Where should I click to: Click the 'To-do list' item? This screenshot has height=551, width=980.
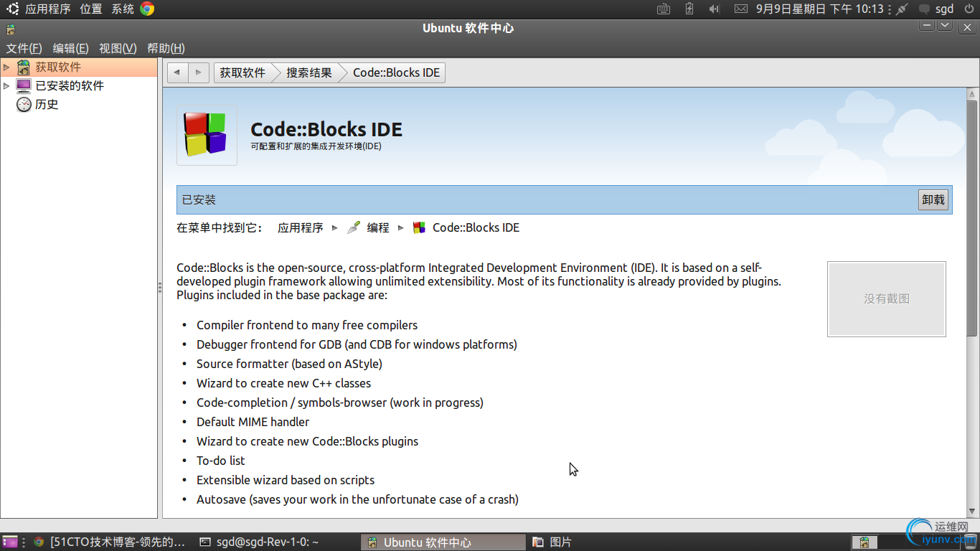click(x=221, y=461)
